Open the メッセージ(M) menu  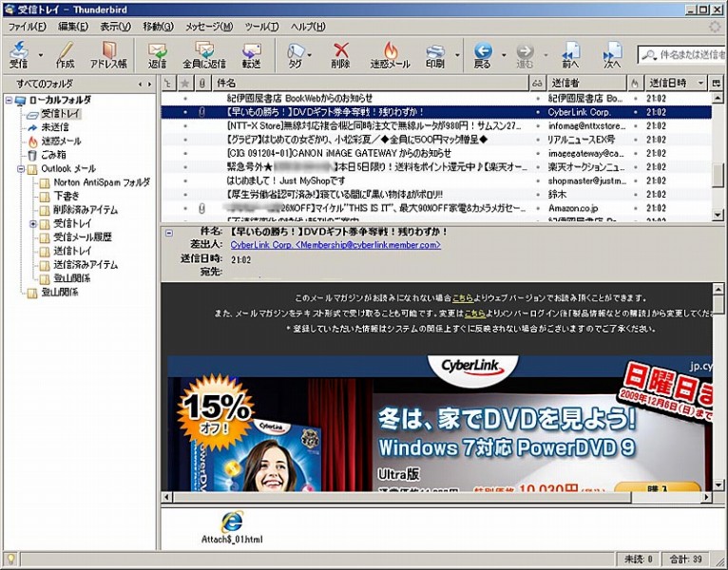(208, 27)
